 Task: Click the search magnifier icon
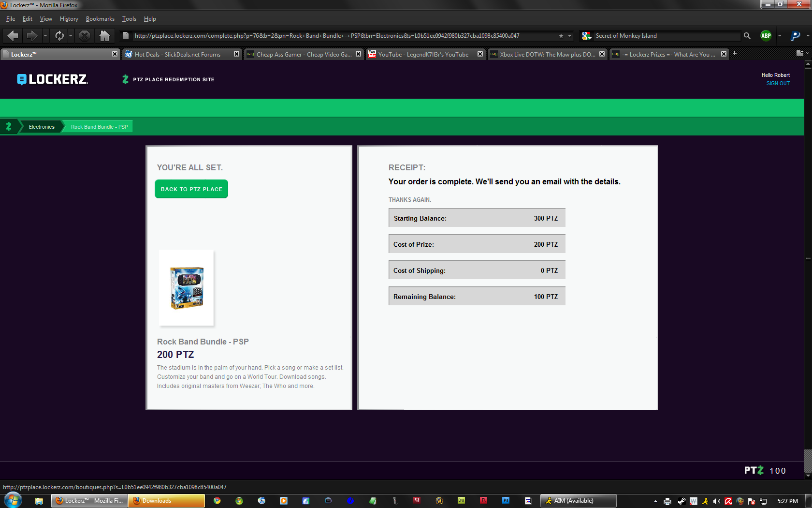point(747,36)
